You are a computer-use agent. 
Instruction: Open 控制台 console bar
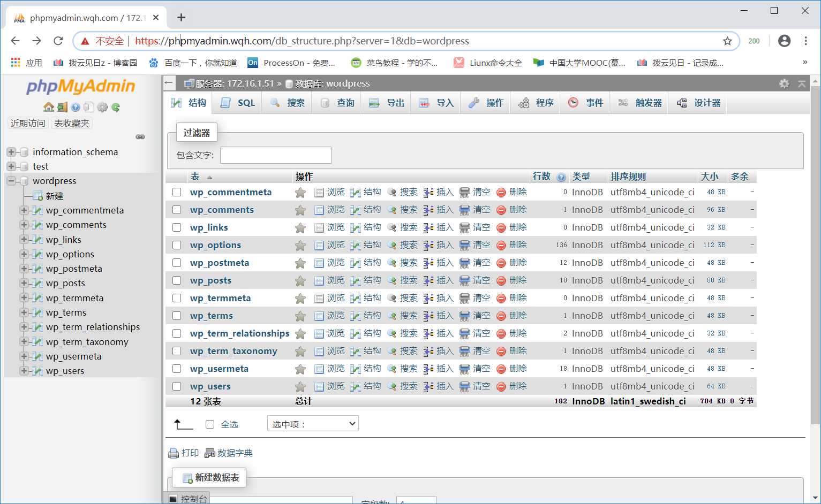188,499
